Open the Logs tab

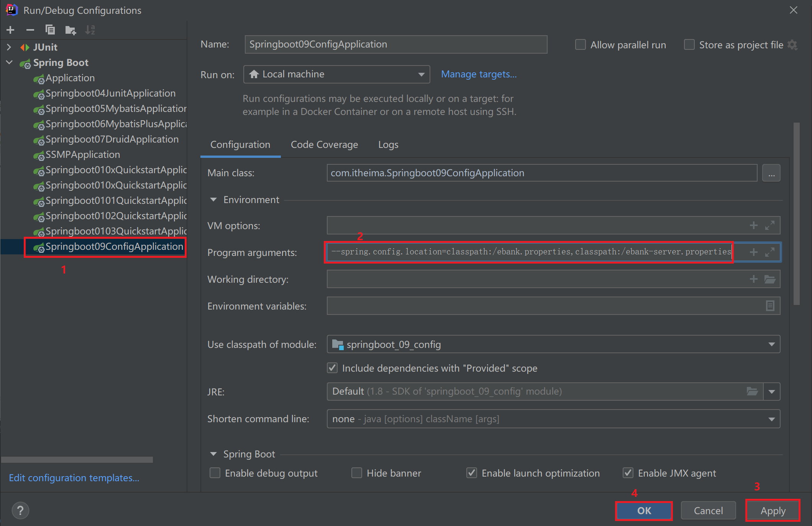pos(388,145)
